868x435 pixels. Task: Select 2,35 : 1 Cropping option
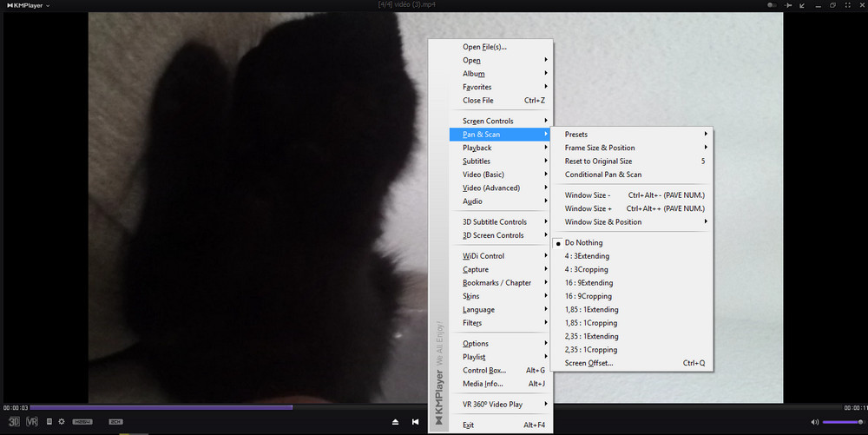632,350
